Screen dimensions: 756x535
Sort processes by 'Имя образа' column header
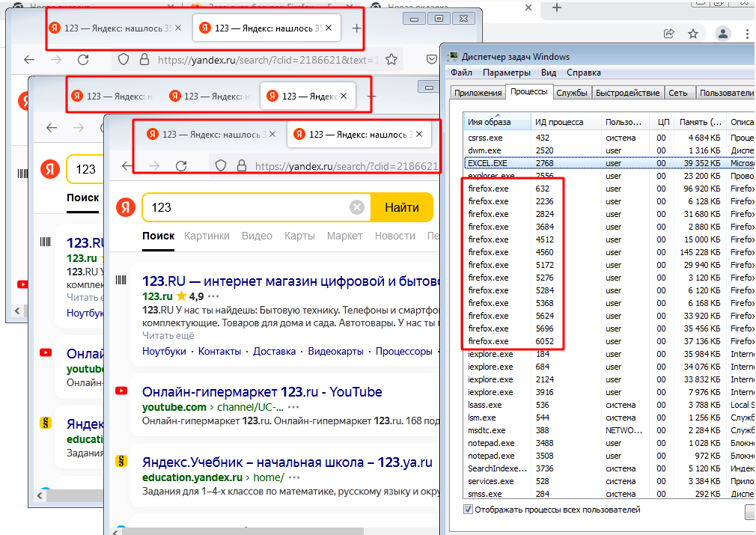coord(489,122)
